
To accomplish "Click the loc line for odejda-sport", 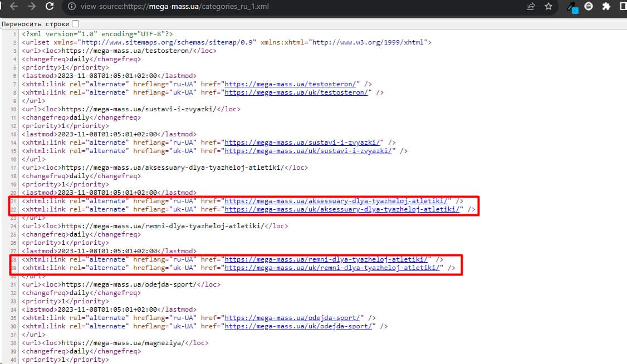I will click(x=121, y=284).
